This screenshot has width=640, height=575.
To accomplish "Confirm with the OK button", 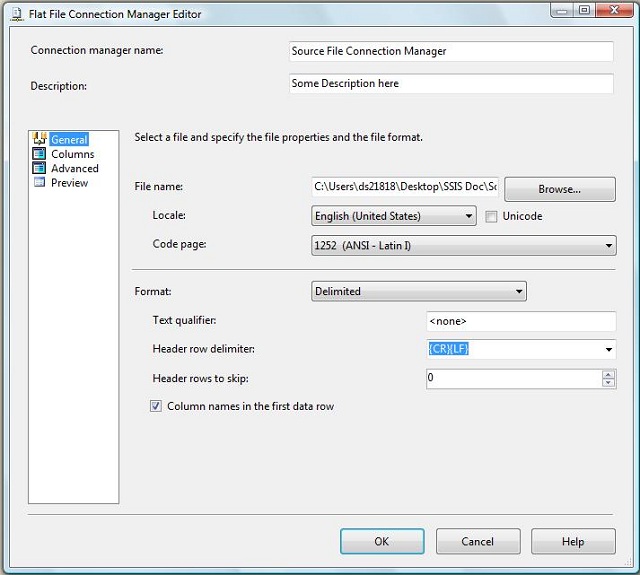I will pyautogui.click(x=381, y=541).
